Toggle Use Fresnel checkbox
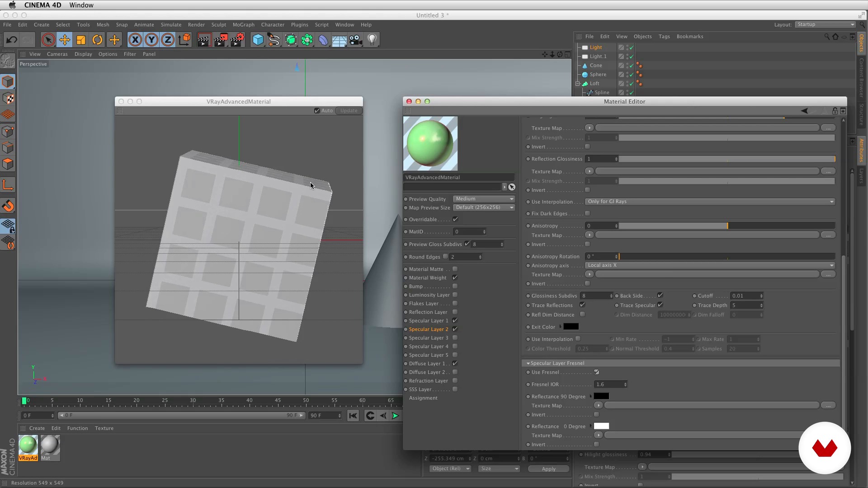 click(596, 372)
